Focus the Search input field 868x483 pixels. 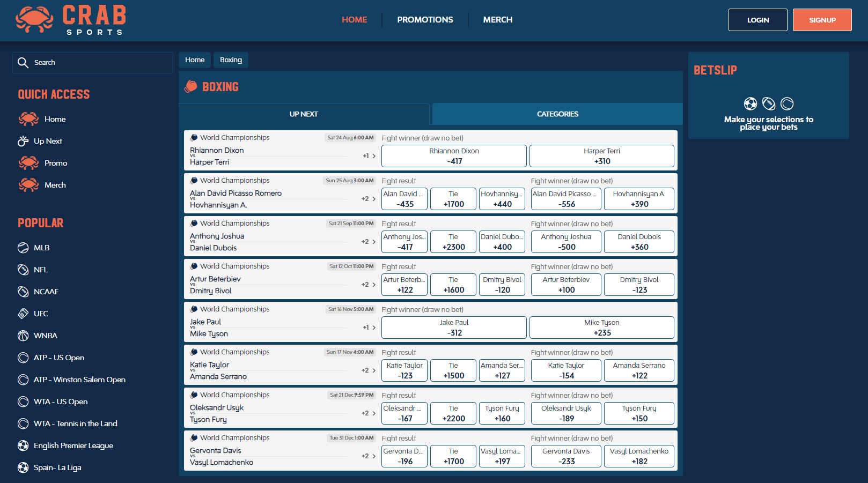[93, 63]
